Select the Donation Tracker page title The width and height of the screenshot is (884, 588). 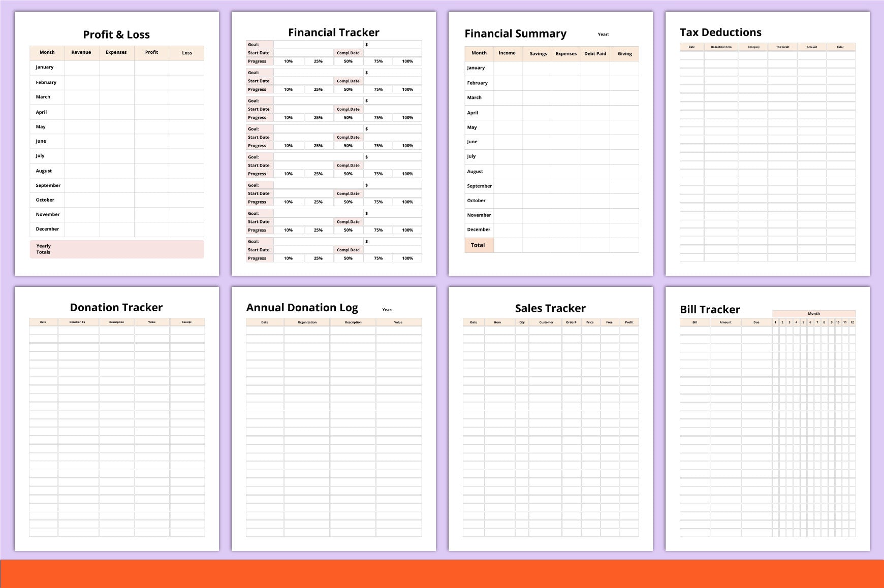(x=116, y=308)
